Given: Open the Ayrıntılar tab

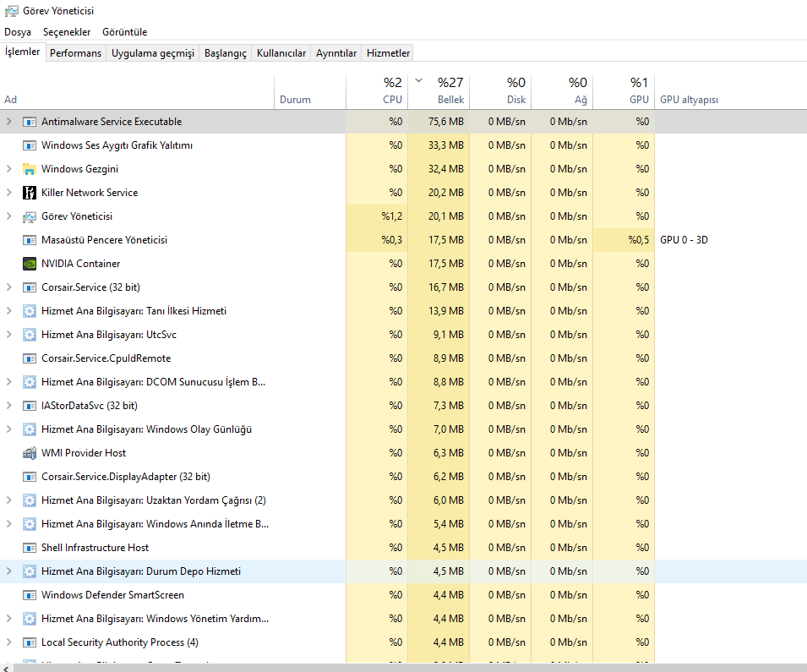Looking at the screenshot, I should pos(336,53).
